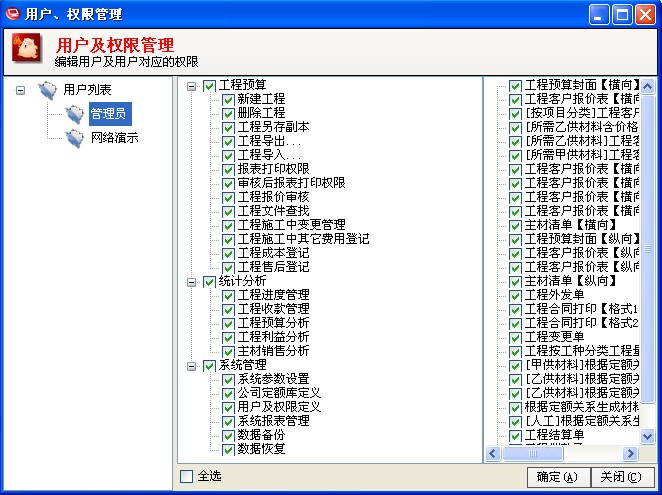662x495 pixels.
Task: Collapse the 工程预算 tree node
Action: click(191, 86)
